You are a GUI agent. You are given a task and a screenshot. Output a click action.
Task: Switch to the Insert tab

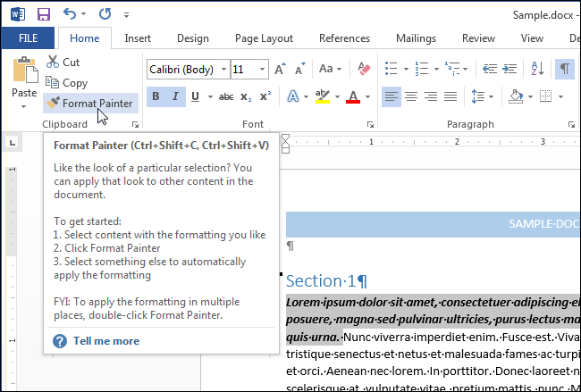coord(137,38)
